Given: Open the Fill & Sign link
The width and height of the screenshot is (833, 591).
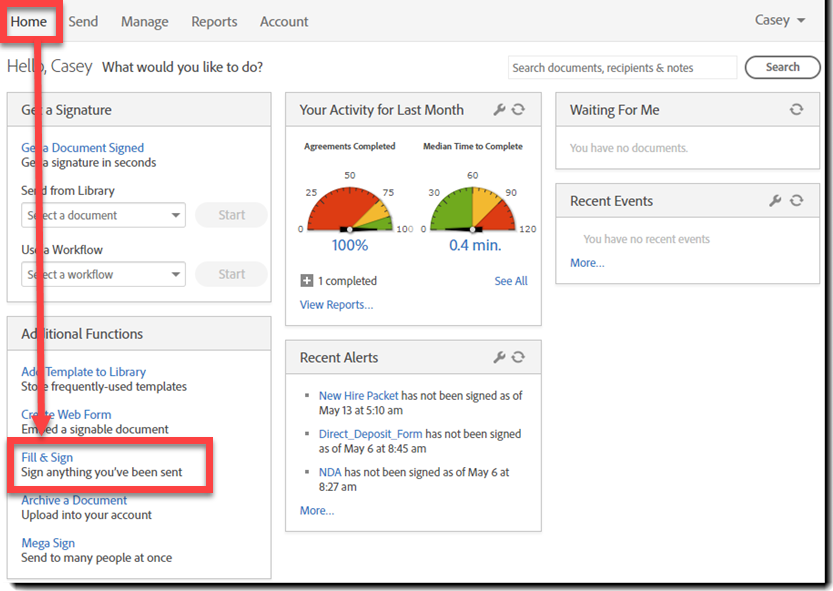Looking at the screenshot, I should pyautogui.click(x=47, y=457).
